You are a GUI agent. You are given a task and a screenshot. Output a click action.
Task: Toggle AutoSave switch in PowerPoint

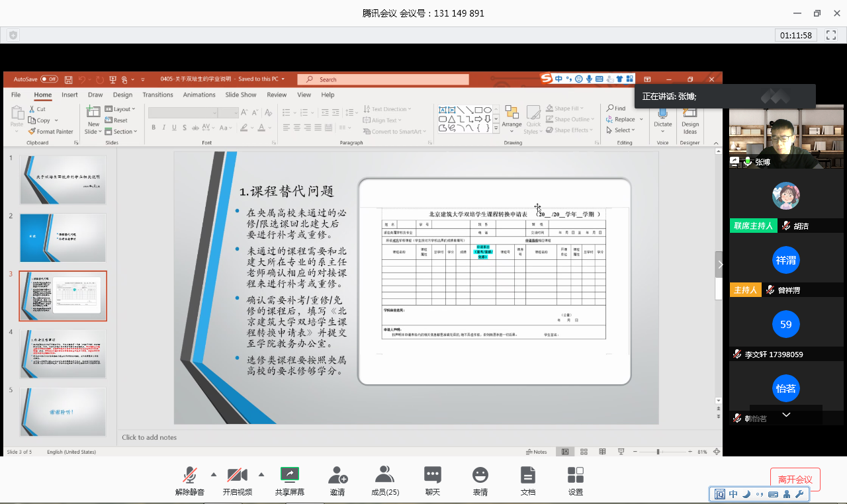coord(49,79)
